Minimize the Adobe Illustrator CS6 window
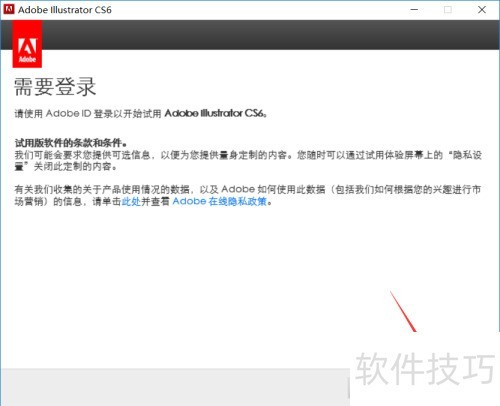 (x=414, y=10)
